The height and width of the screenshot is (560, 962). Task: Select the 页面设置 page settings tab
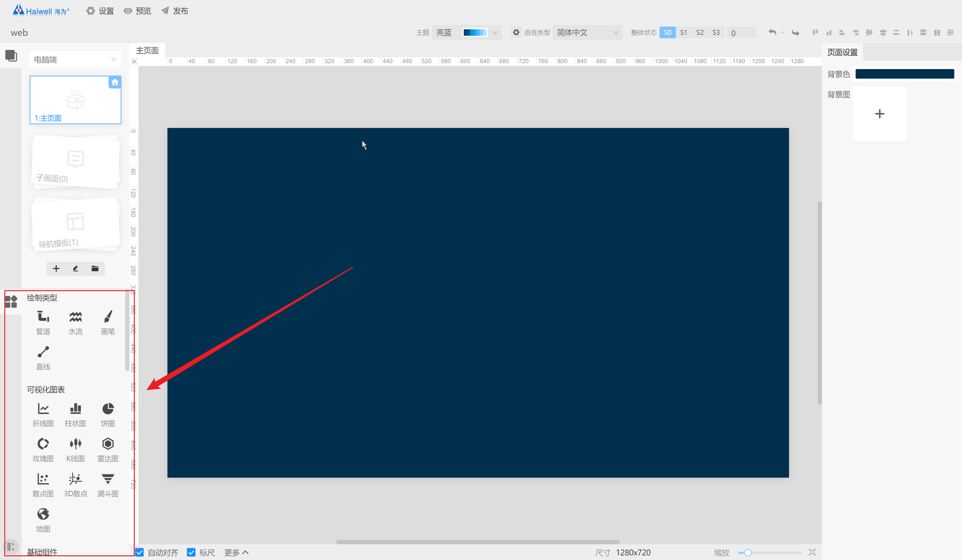[842, 52]
